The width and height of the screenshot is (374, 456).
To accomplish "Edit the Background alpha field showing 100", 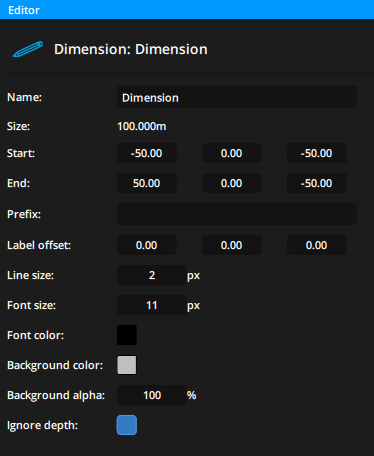I will 152,395.
